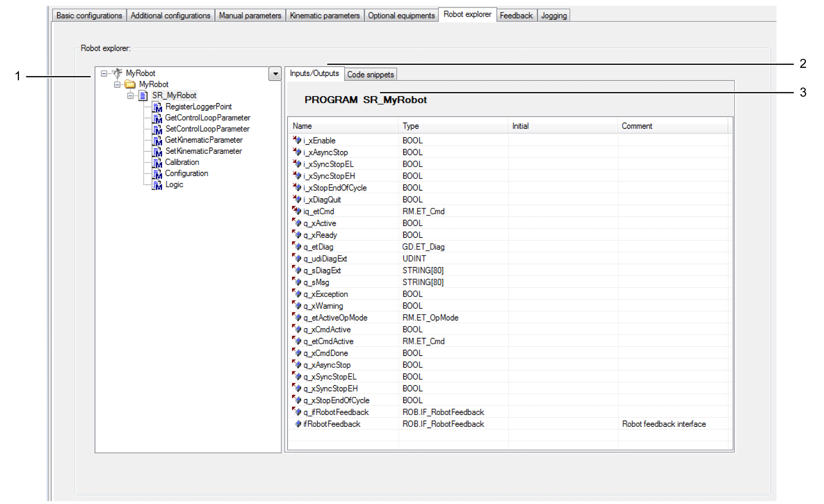Select the Robot explorer tab

[467, 14]
